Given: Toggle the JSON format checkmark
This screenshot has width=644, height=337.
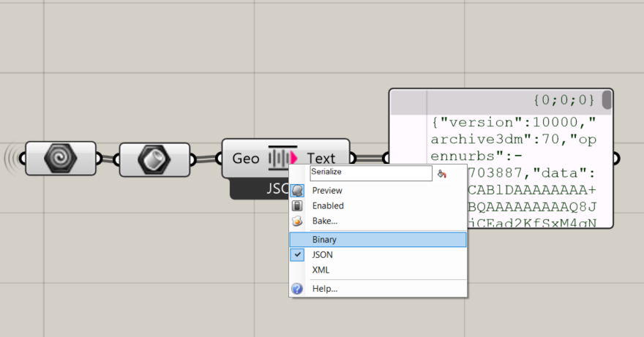Looking at the screenshot, I should (x=297, y=254).
